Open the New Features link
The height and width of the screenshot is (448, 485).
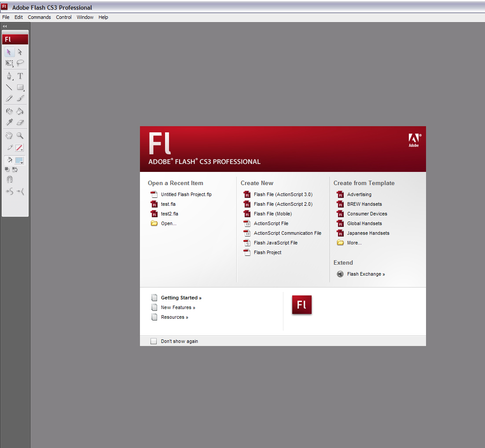pyautogui.click(x=173, y=307)
